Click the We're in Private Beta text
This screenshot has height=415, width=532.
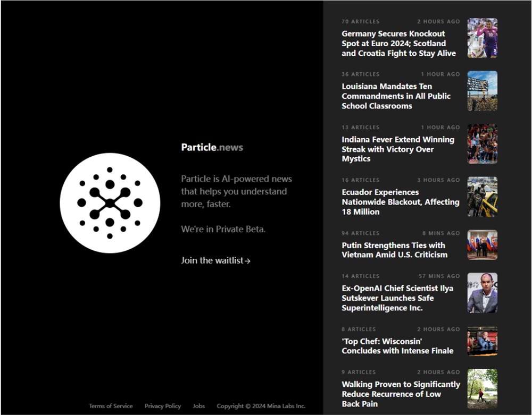223,229
